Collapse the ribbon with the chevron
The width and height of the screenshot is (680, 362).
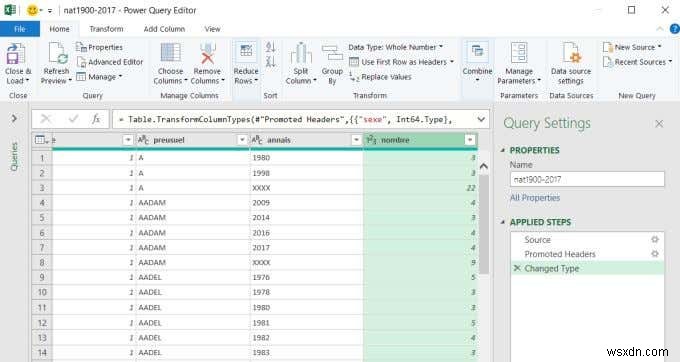(x=660, y=29)
